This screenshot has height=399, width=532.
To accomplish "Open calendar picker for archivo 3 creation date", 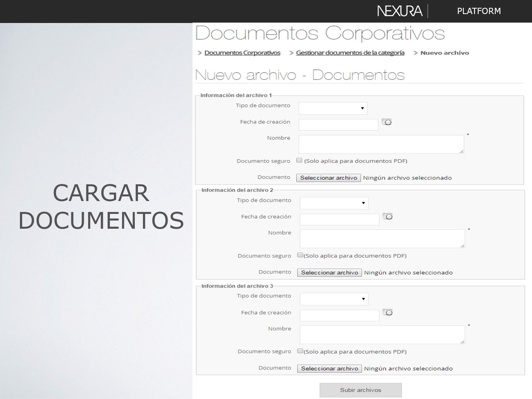I will coord(387,312).
